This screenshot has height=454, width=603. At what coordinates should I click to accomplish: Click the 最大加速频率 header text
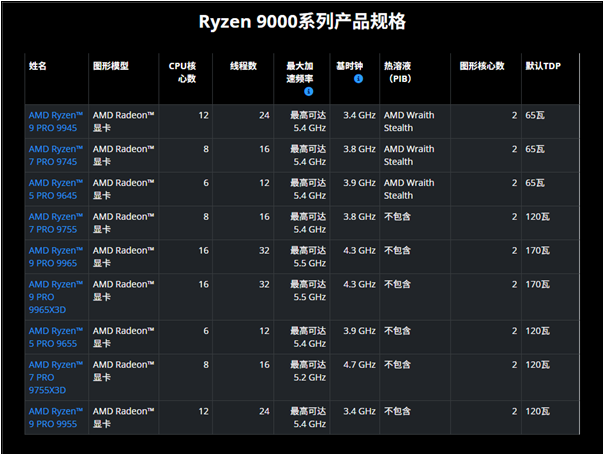coord(300,72)
